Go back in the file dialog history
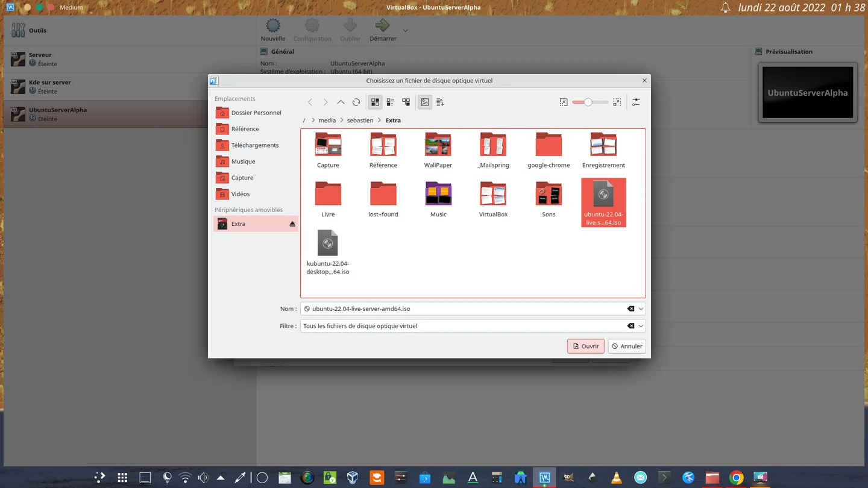 [x=310, y=102]
